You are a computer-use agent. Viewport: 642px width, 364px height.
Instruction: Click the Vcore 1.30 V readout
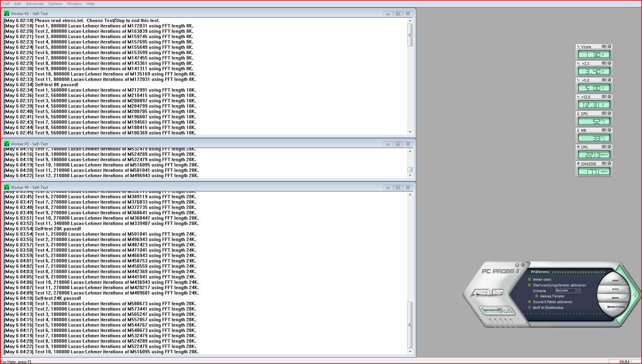click(594, 54)
